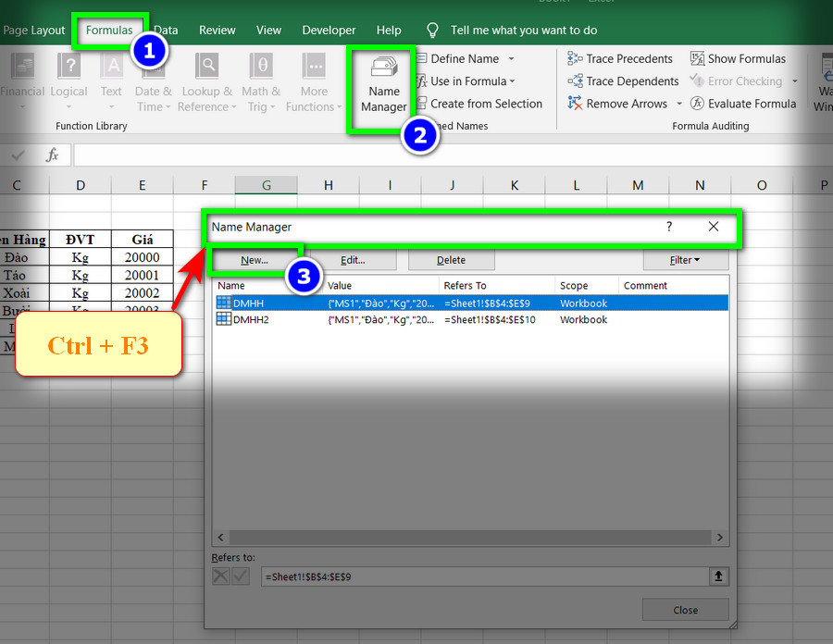Click Trace Precedents icon
Image resolution: width=833 pixels, height=644 pixels.
click(575, 58)
